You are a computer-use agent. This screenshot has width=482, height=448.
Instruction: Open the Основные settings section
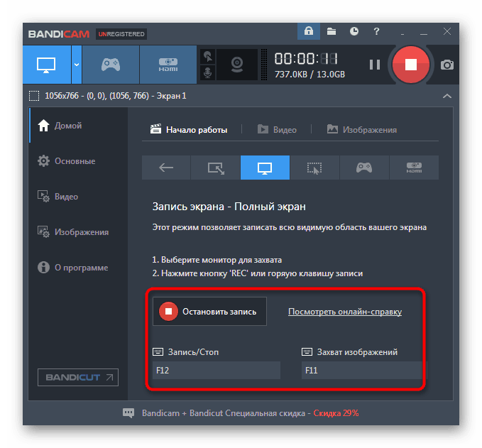[x=67, y=161]
